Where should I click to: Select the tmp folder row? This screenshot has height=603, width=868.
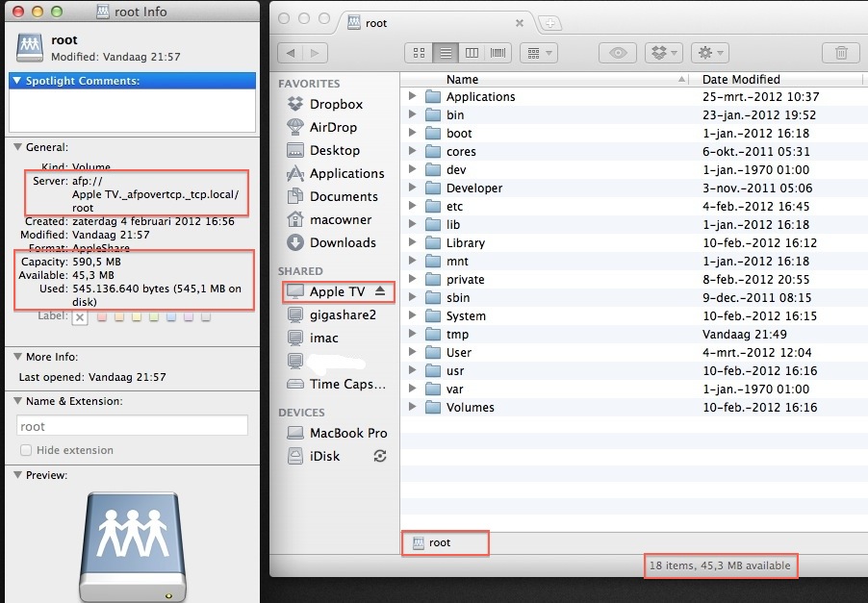(x=634, y=334)
